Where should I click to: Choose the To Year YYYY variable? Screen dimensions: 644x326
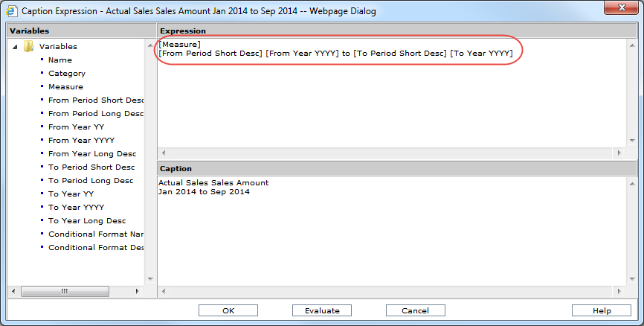coord(76,207)
